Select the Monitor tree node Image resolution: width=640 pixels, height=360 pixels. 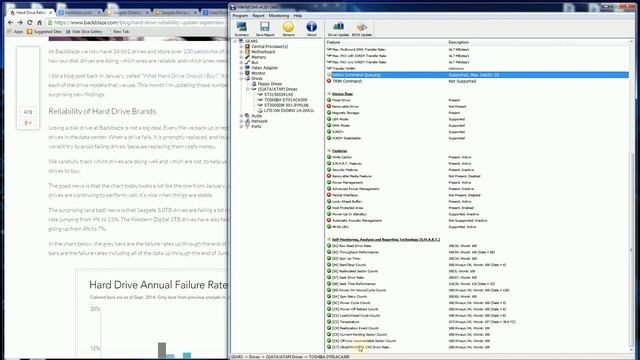pos(258,73)
